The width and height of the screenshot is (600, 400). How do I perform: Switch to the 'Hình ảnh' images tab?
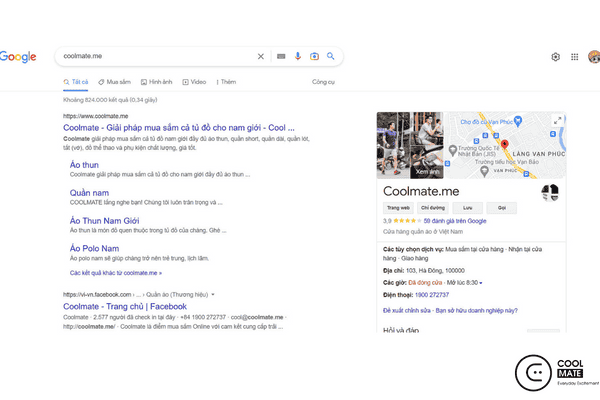click(156, 81)
